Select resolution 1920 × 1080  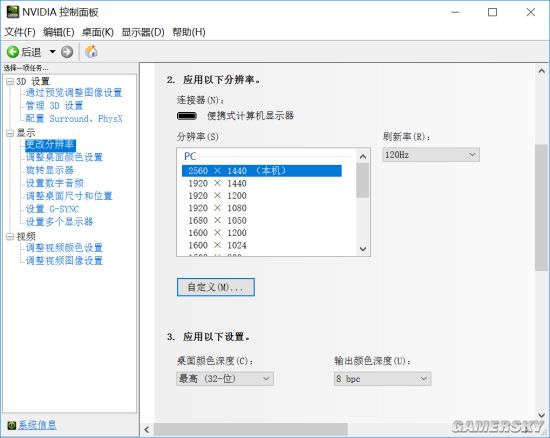coord(217,208)
